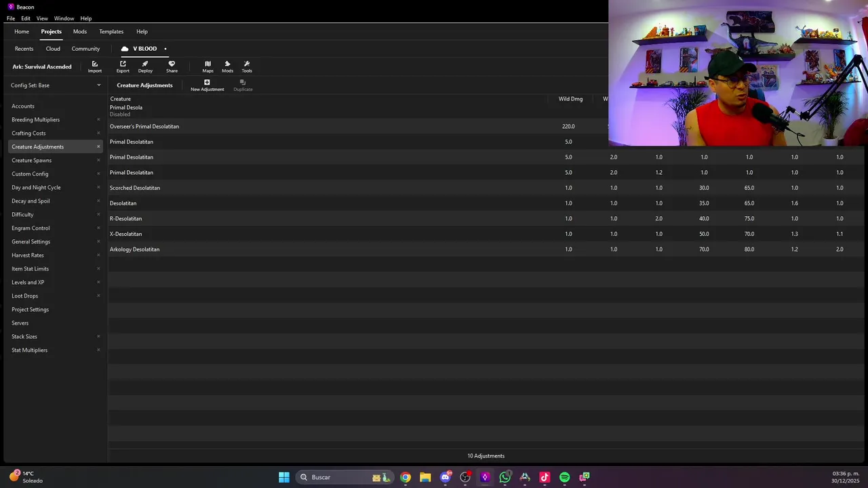Add a New Adjustment with plus icon
Image resolution: width=868 pixels, height=488 pixels.
tap(207, 85)
